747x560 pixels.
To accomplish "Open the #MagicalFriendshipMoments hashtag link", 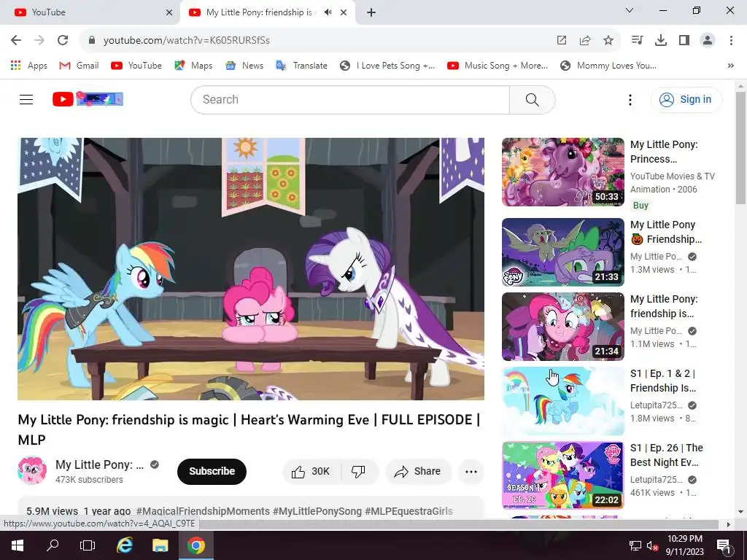I will tap(203, 511).
